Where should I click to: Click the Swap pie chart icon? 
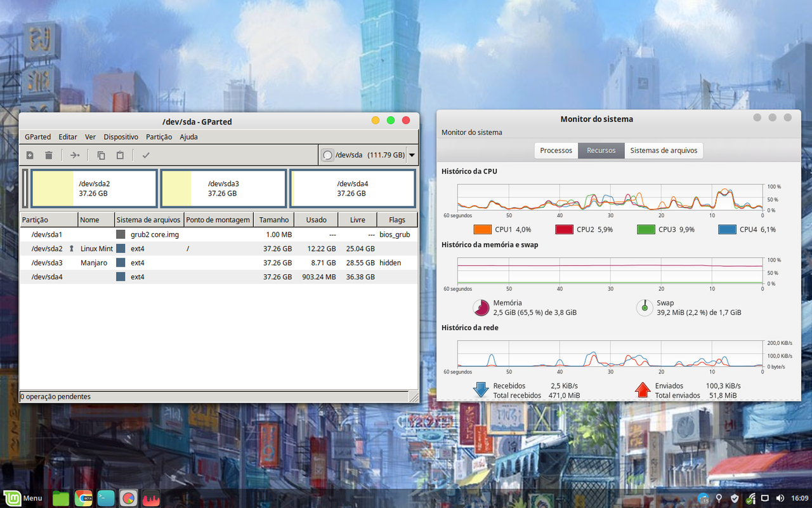(645, 308)
